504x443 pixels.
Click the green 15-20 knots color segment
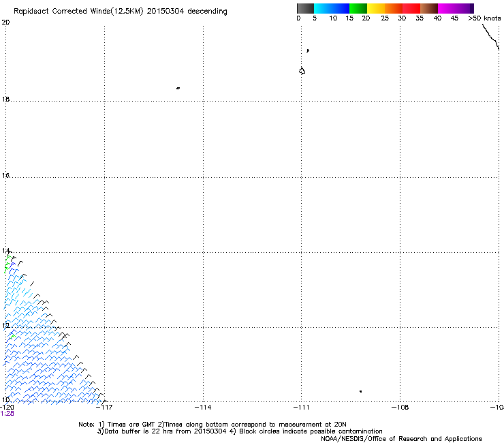[358, 8]
